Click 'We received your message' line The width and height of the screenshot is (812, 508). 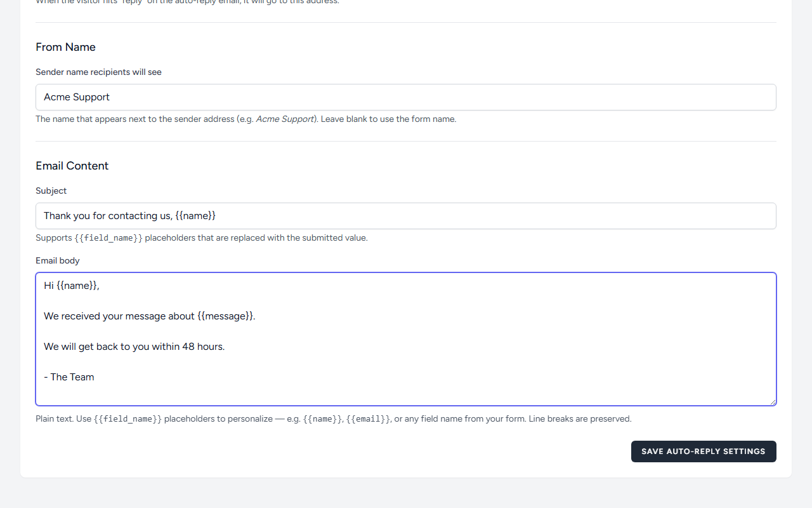coord(150,316)
